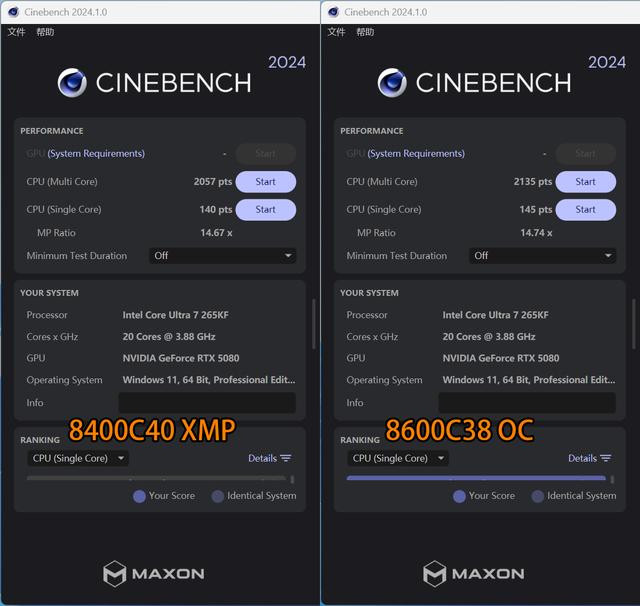Click the ranking score bar in right window
Screen dimensions: 640x606
pyautogui.click(x=476, y=478)
